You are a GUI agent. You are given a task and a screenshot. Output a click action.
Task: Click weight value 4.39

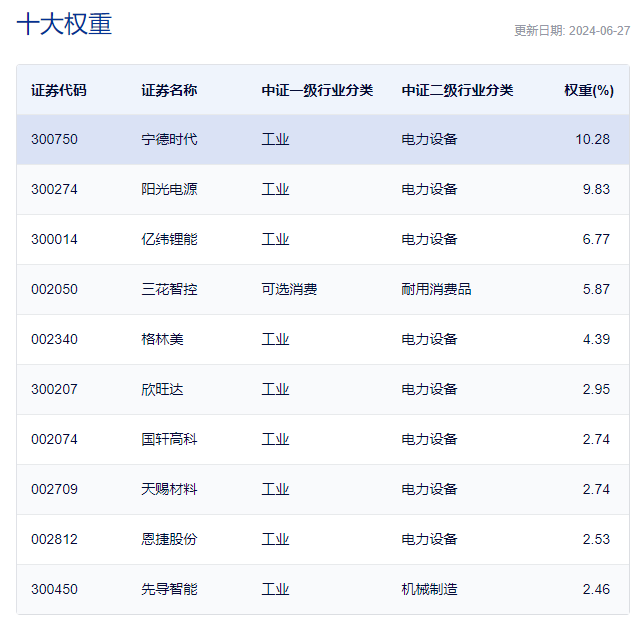pyautogui.click(x=596, y=340)
